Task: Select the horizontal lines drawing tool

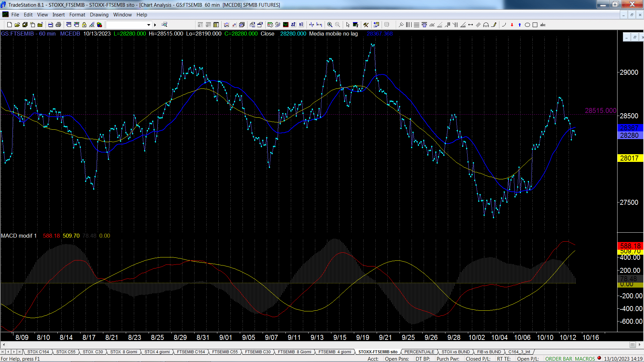Action: pos(417,25)
